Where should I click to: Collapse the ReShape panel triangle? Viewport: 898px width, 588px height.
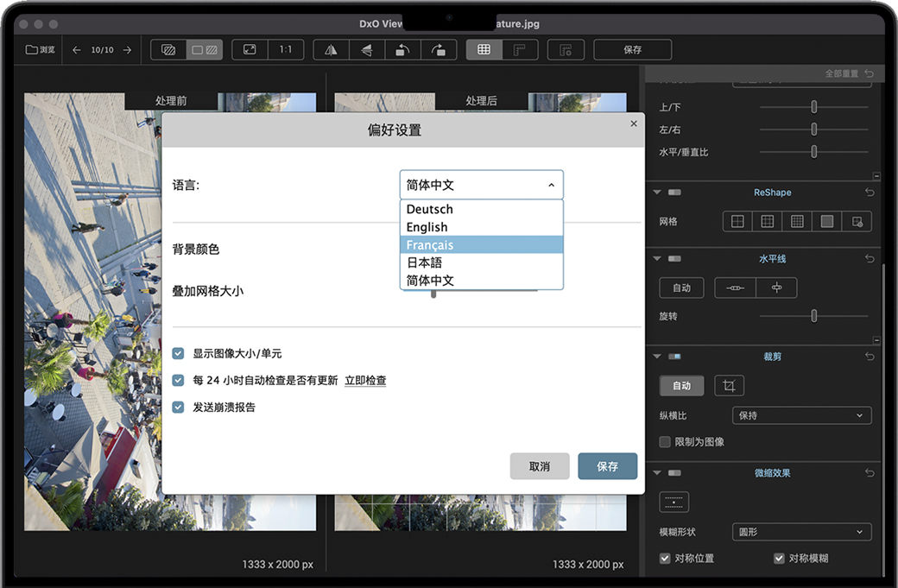(657, 193)
